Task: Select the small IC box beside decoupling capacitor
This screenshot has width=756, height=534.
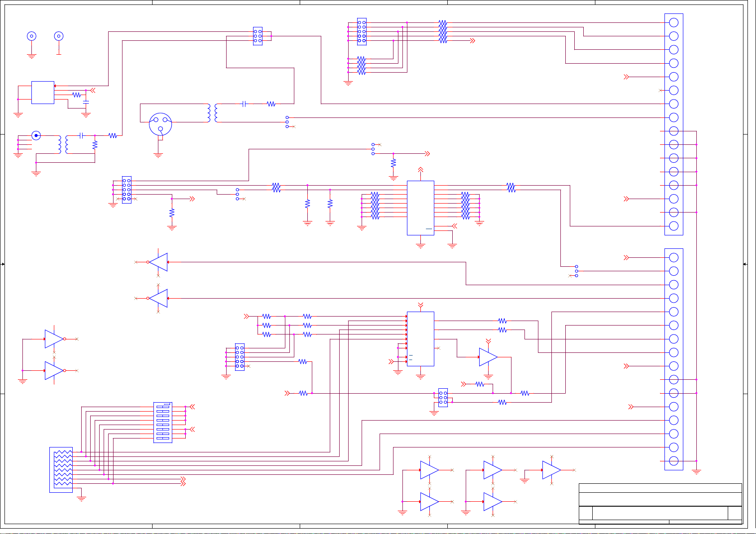Action: point(43,92)
